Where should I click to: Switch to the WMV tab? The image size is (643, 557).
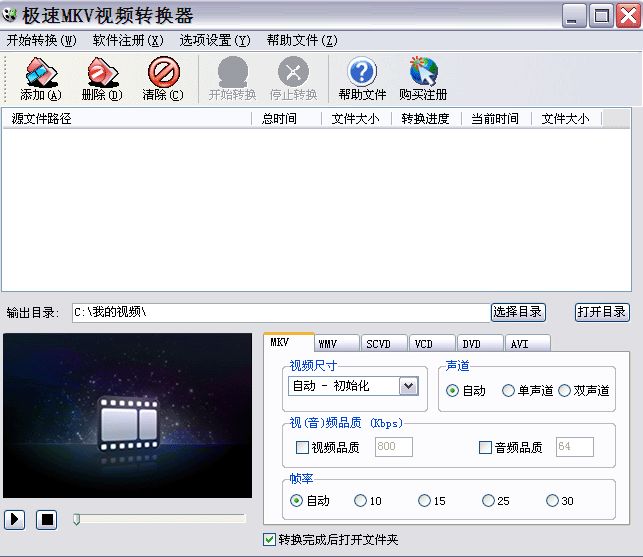point(337,344)
